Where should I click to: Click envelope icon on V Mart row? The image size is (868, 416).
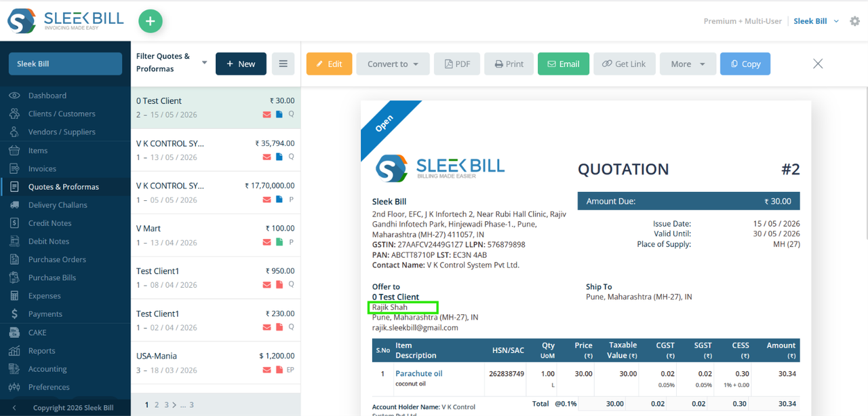(x=267, y=242)
